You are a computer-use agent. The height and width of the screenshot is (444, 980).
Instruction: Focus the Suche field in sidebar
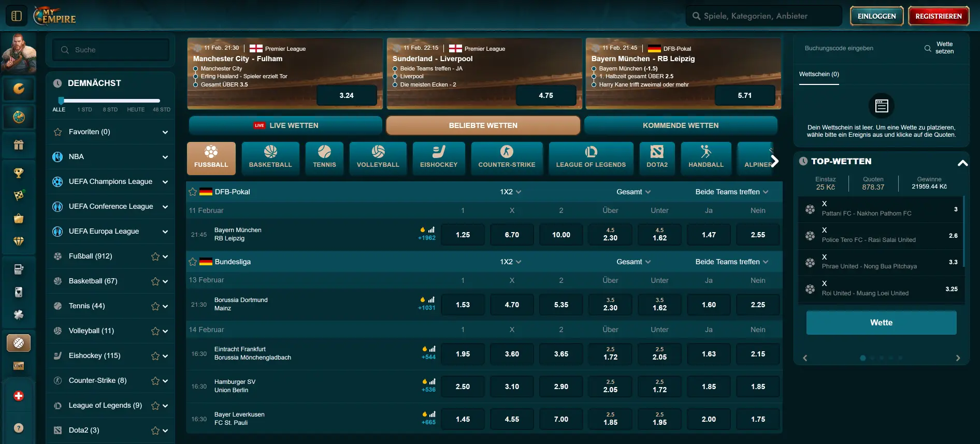click(x=111, y=50)
